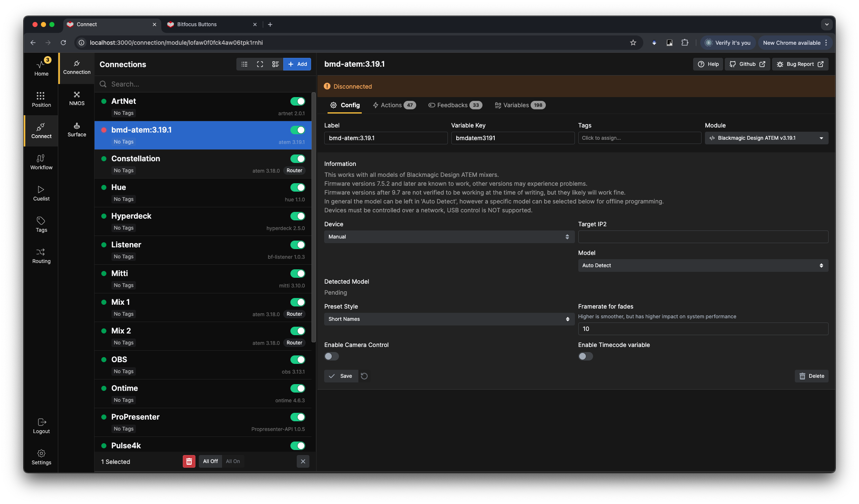
Task: Click the browser back arrow
Action: coord(33,43)
